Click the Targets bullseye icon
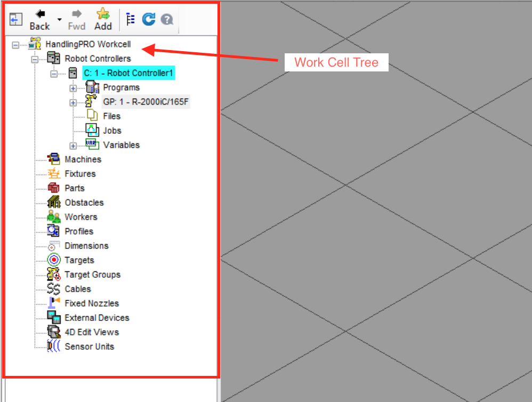Screen dimensions: 532x402 pos(54,260)
